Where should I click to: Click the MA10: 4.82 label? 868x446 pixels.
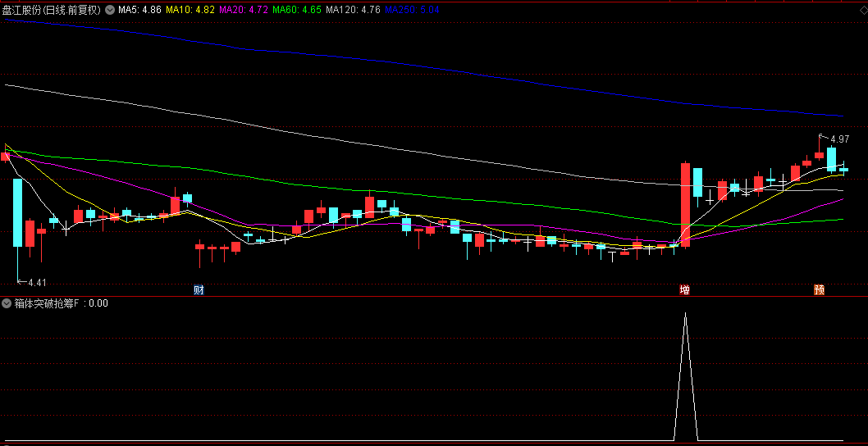pos(190,9)
